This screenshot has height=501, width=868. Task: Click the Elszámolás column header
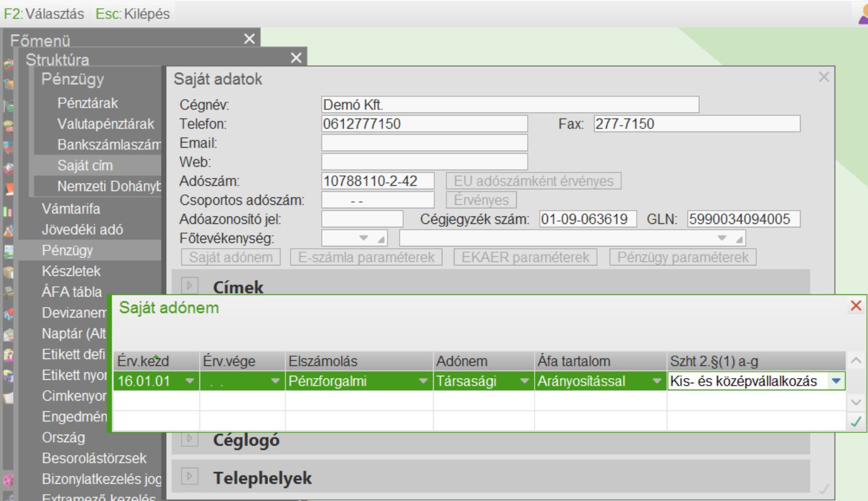(359, 361)
